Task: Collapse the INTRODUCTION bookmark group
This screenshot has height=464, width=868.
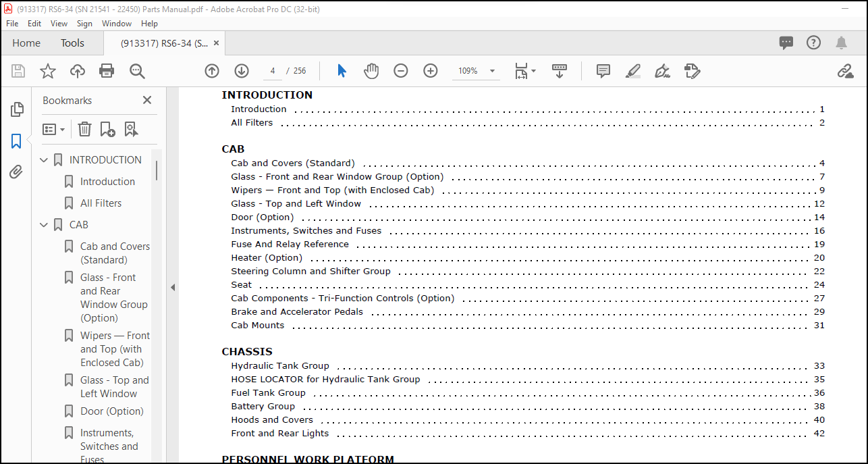Action: coord(44,160)
